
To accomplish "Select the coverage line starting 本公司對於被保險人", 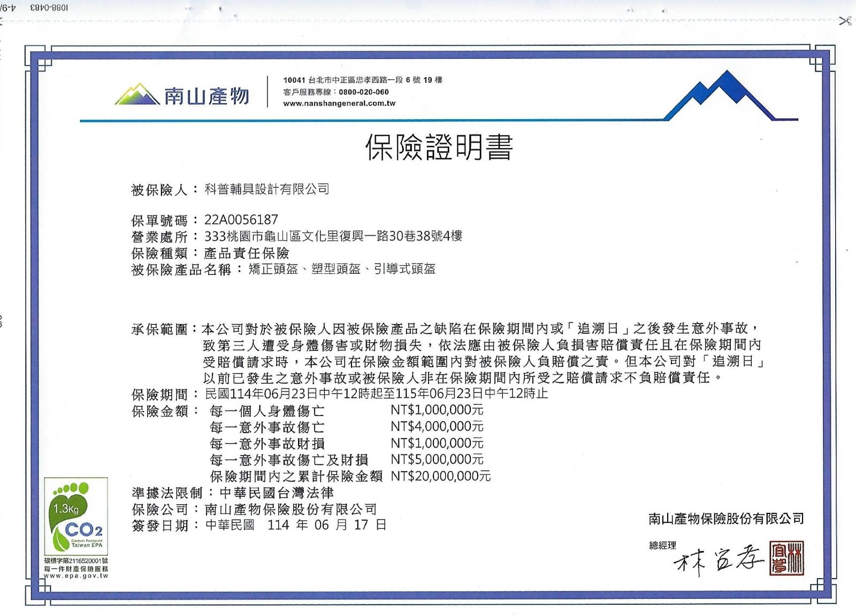I will pos(480,328).
